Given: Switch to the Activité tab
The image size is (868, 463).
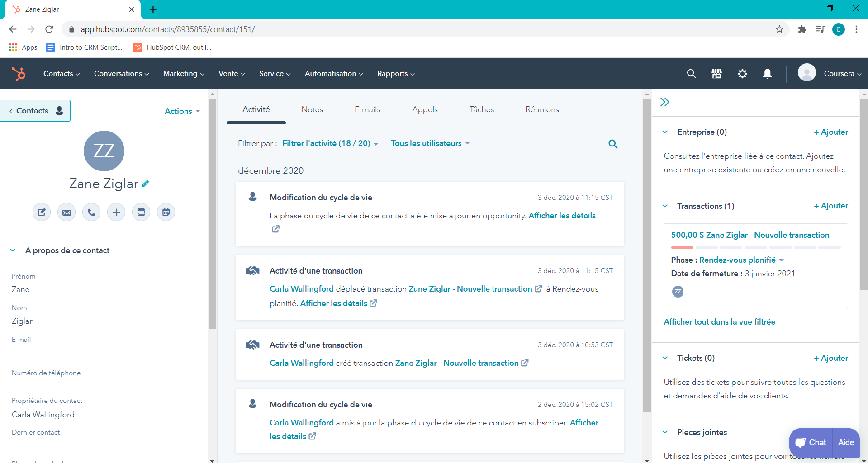Looking at the screenshot, I should (256, 109).
